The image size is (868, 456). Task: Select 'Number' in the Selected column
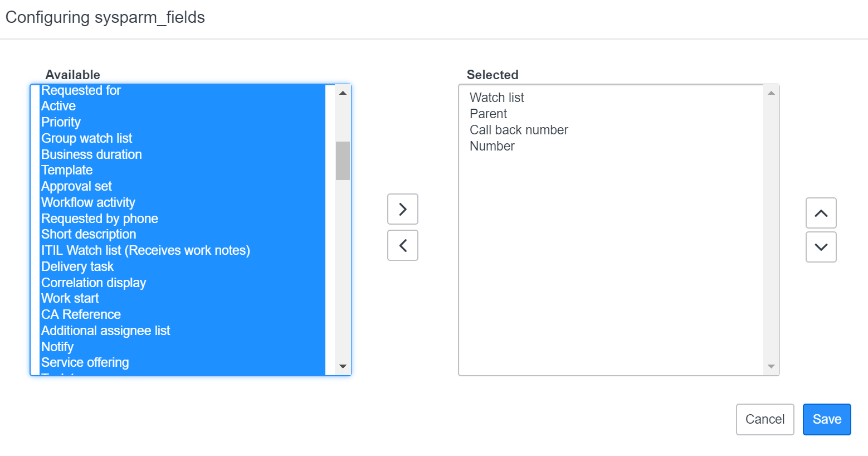[x=492, y=146]
